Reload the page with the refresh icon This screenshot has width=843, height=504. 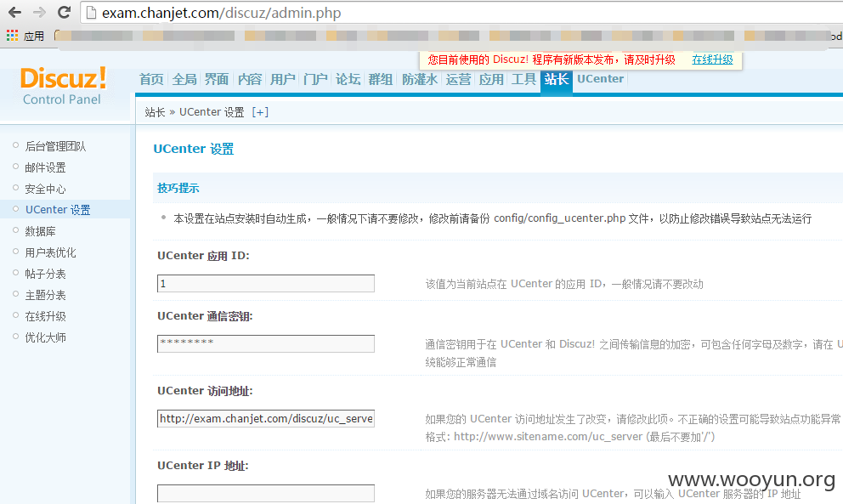point(64,12)
